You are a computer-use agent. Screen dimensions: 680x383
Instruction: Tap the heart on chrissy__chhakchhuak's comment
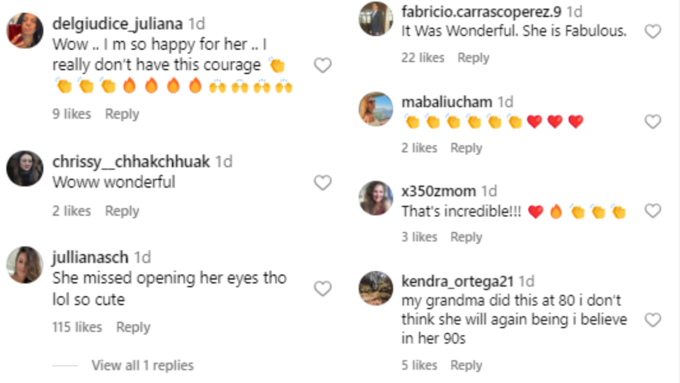[323, 183]
